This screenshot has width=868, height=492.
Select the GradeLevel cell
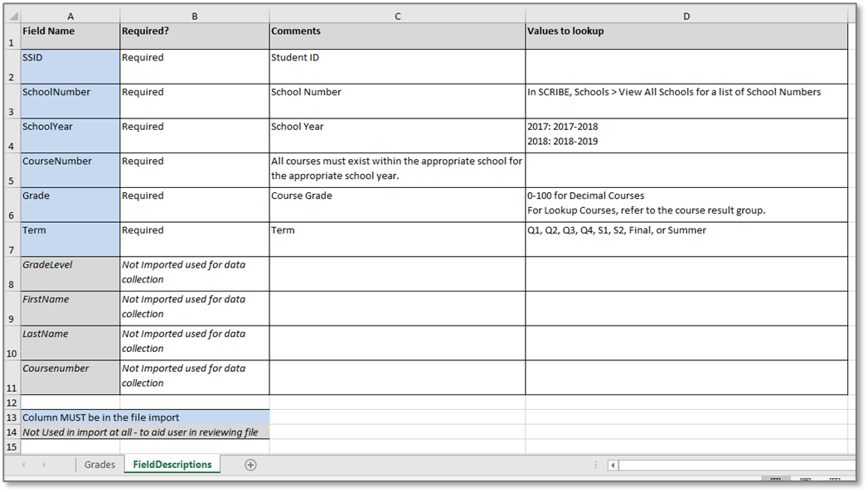pos(70,274)
